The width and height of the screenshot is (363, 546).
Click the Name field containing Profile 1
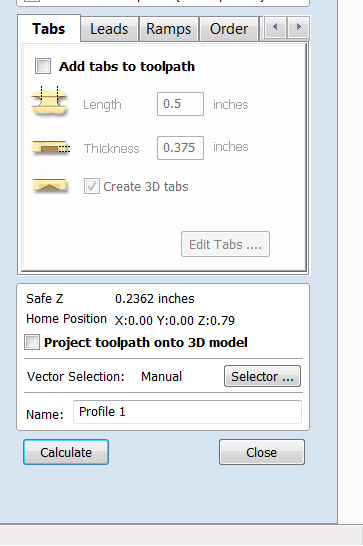point(187,412)
